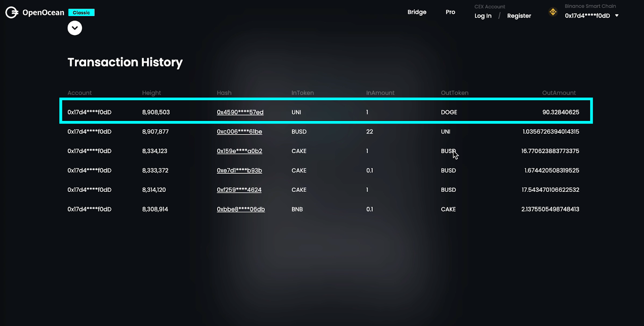This screenshot has height=326, width=644.
Task: Click height value 8,908,503
Action: tap(156, 112)
